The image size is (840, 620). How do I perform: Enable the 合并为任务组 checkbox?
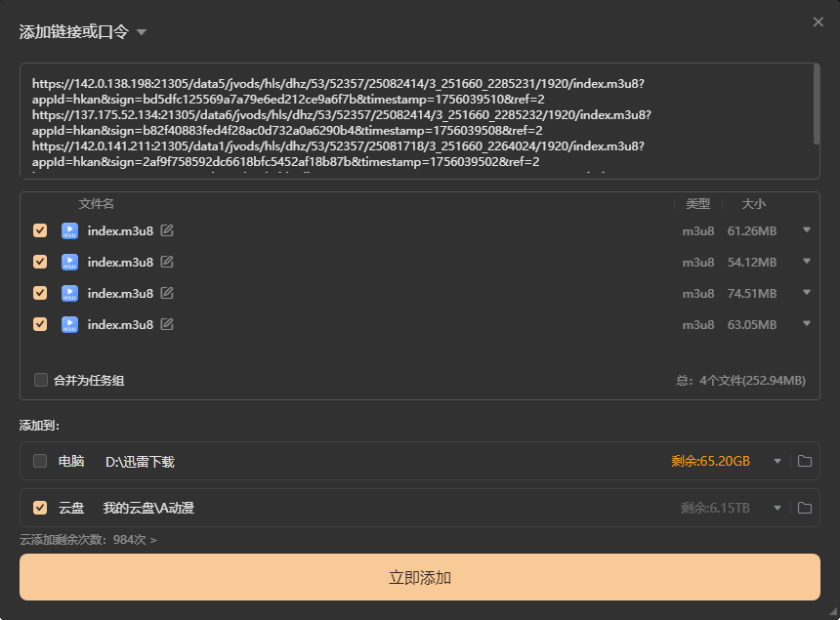[40, 380]
